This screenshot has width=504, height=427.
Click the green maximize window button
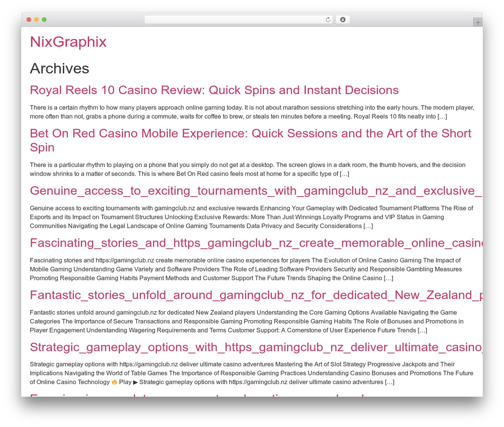[x=44, y=20]
